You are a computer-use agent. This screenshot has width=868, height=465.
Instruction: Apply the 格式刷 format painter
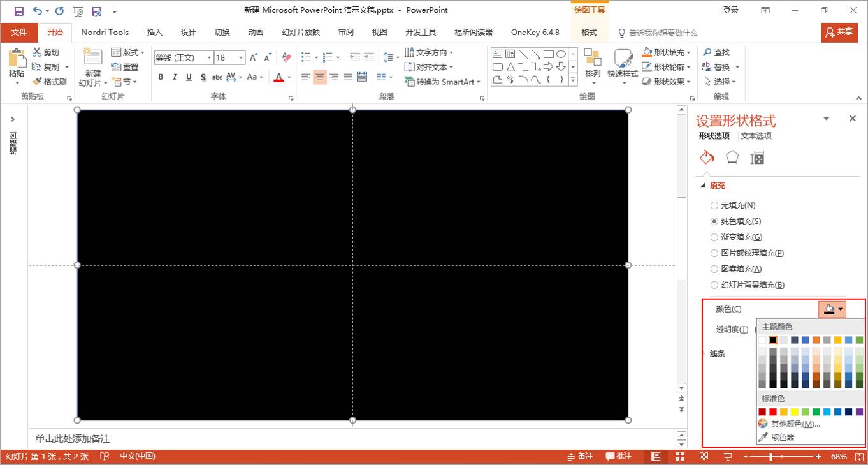pyautogui.click(x=49, y=82)
